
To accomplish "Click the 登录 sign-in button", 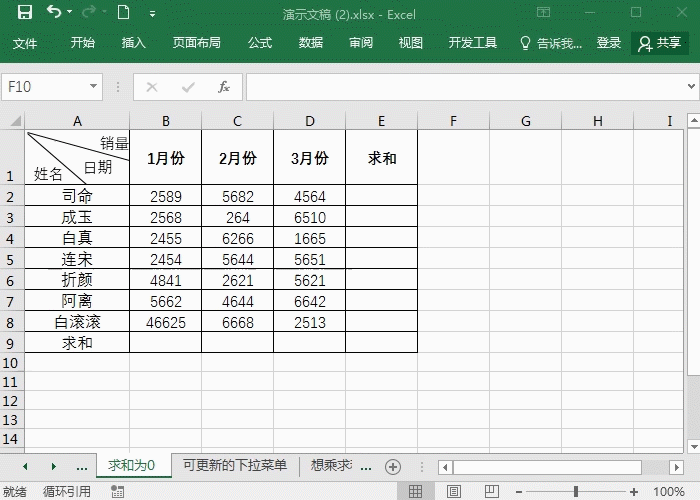I will (x=609, y=43).
